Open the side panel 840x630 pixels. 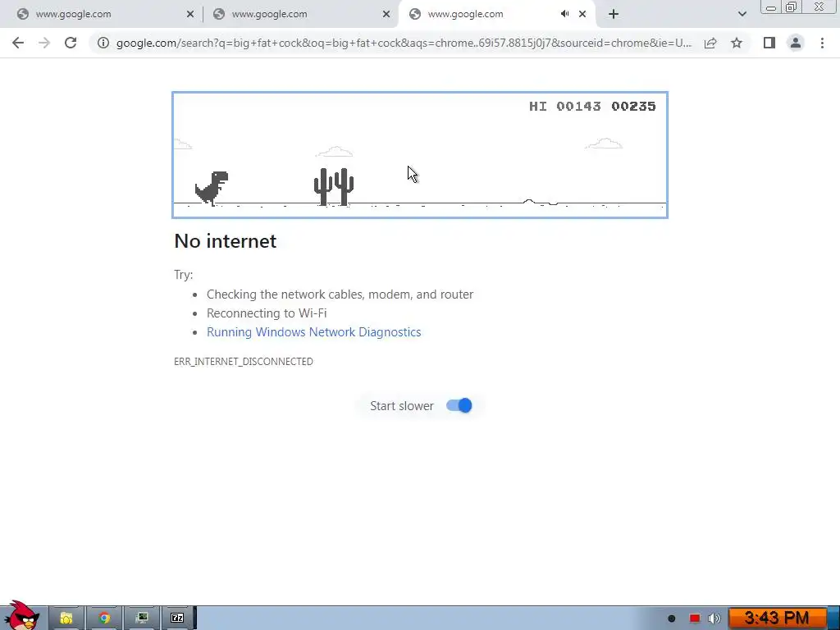(x=769, y=43)
